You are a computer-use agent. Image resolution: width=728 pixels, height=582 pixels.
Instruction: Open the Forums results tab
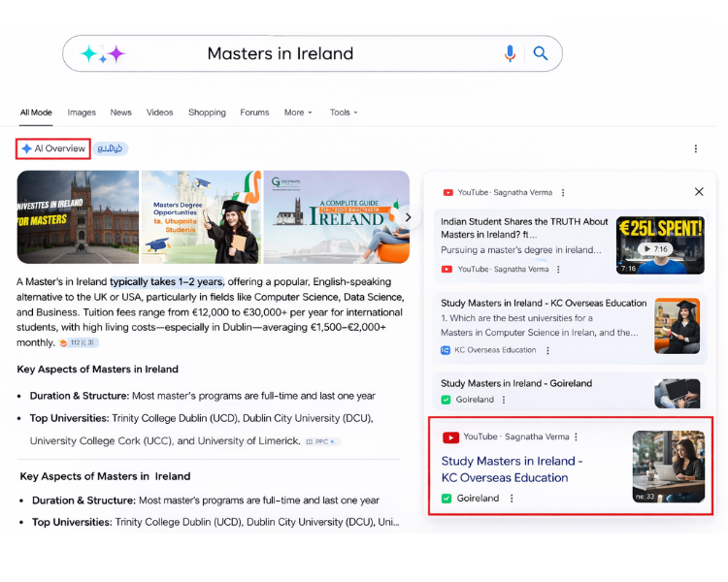(254, 113)
